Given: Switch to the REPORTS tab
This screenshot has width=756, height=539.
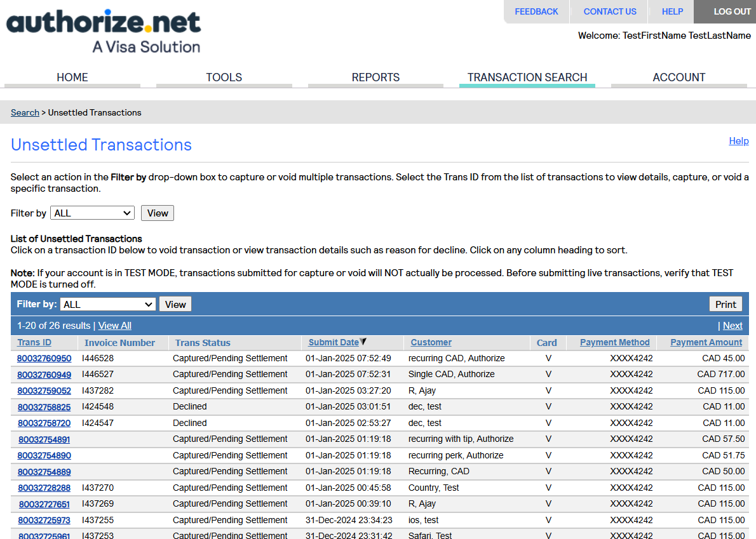Looking at the screenshot, I should [x=375, y=77].
